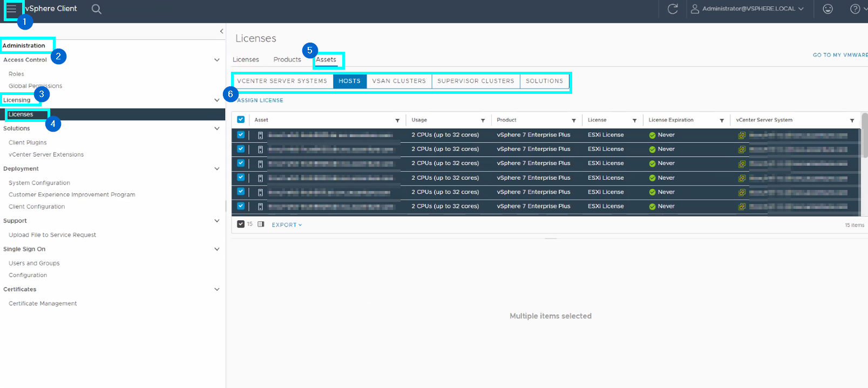
Task: Toggle the select-all checkbox in table header
Action: tap(241, 120)
